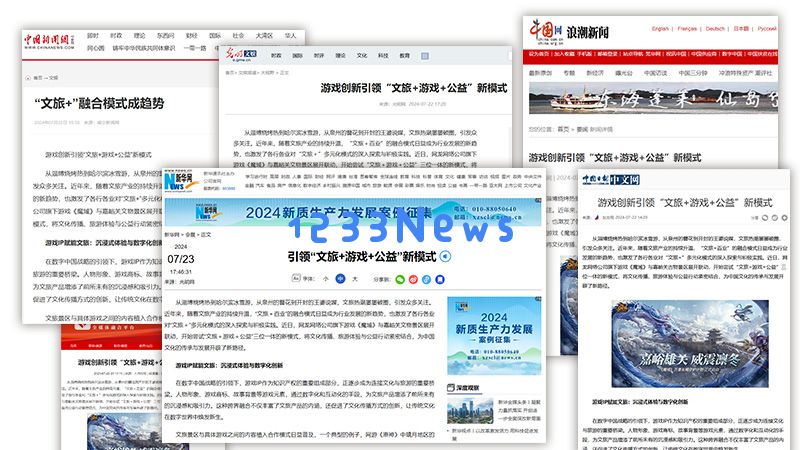Screen dimensions: 800x450
Task: Click the Guangming logo on the gmw.cn page
Action: (241, 54)
